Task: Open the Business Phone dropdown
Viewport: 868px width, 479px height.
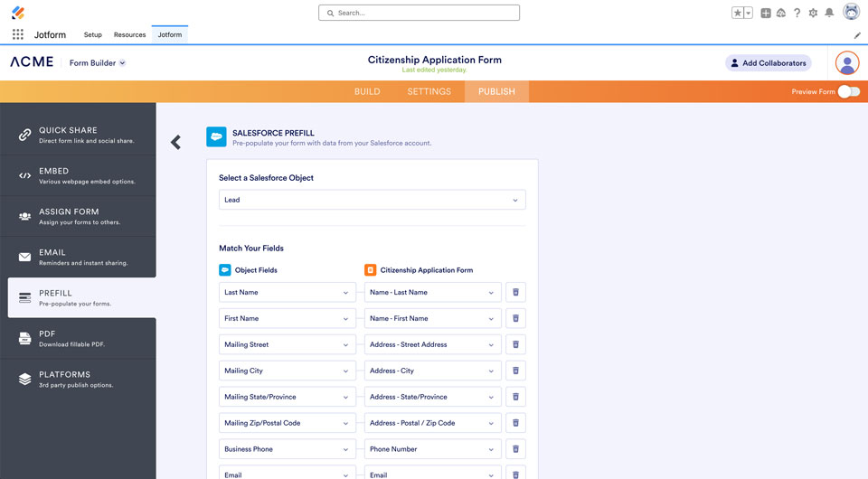Action: 288,448
